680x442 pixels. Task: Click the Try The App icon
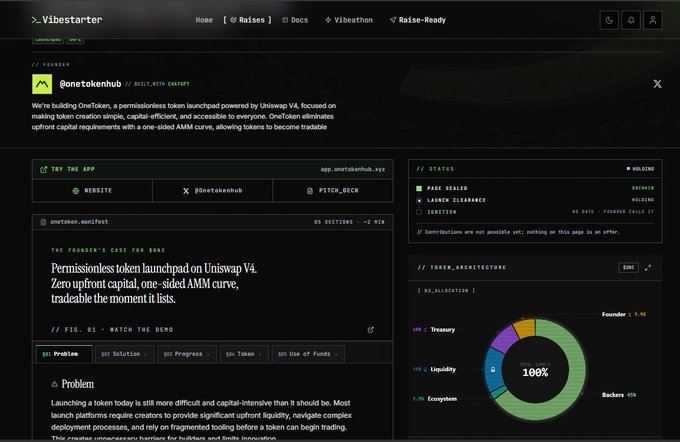coord(43,170)
